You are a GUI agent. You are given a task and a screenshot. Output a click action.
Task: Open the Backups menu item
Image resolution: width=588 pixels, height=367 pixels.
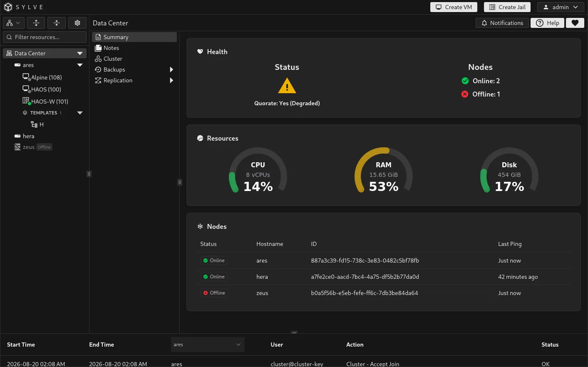click(x=134, y=69)
